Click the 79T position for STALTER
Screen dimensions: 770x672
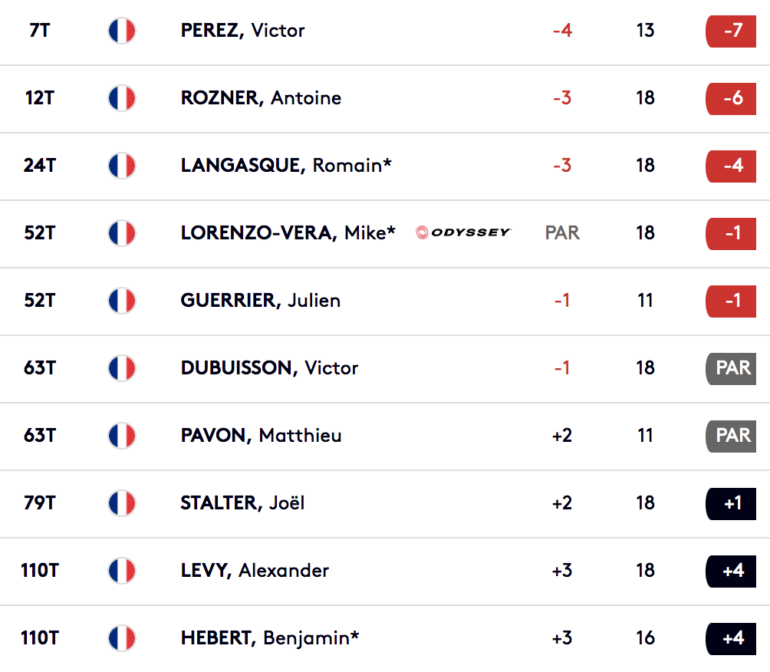[40, 503]
